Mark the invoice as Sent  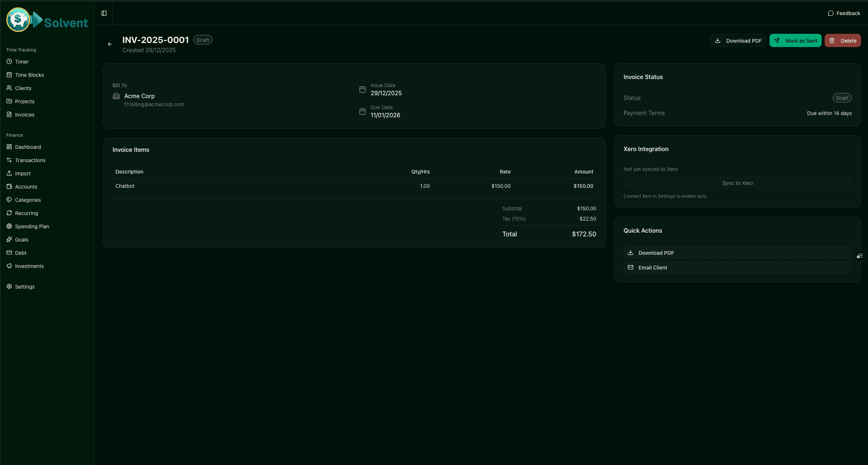pyautogui.click(x=796, y=40)
